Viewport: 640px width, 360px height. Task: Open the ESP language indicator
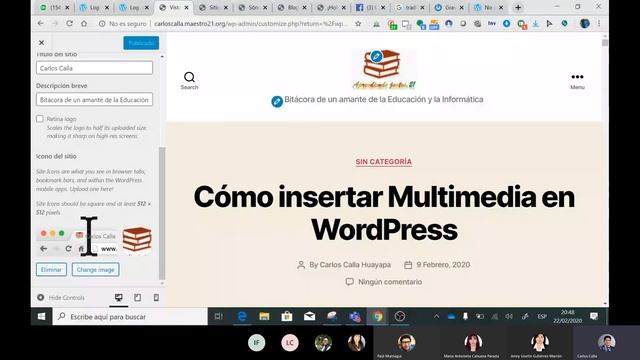tap(542, 316)
